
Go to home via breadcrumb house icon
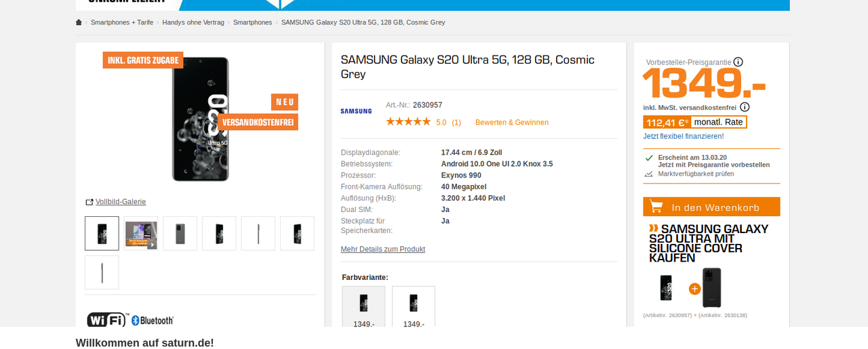coord(79,22)
